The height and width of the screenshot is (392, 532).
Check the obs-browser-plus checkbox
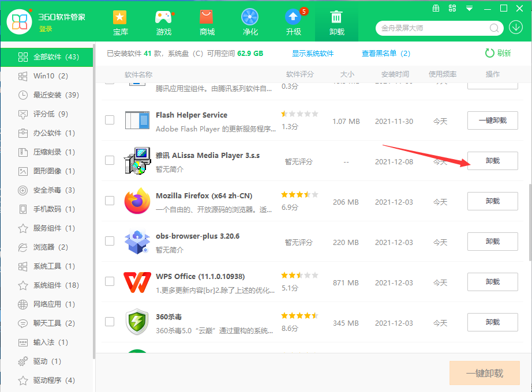[110, 241]
